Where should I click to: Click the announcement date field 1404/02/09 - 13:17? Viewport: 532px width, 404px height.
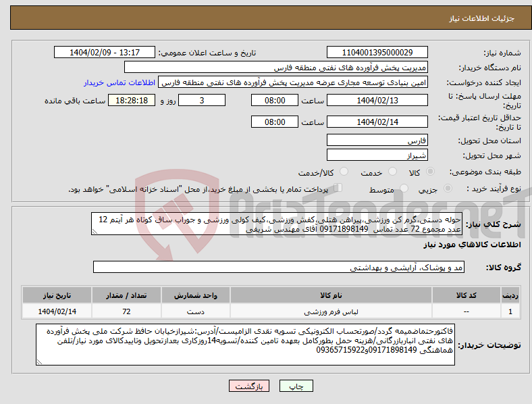point(105,52)
